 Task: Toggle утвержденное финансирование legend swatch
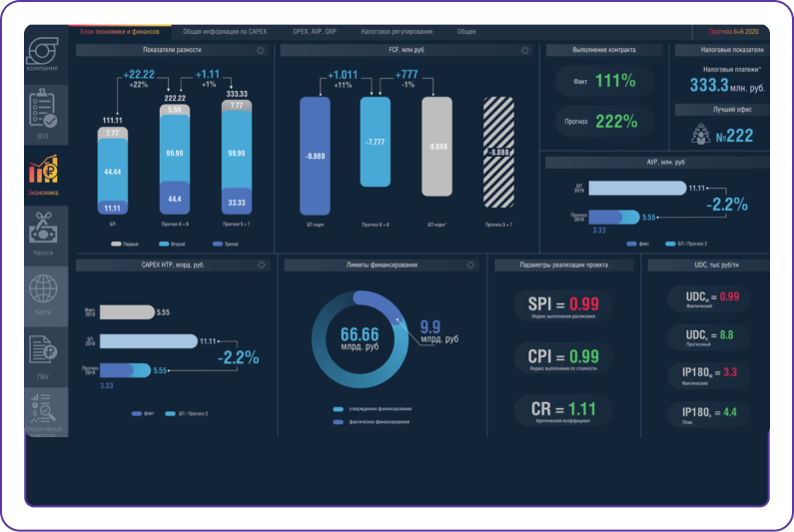pyautogui.click(x=339, y=409)
